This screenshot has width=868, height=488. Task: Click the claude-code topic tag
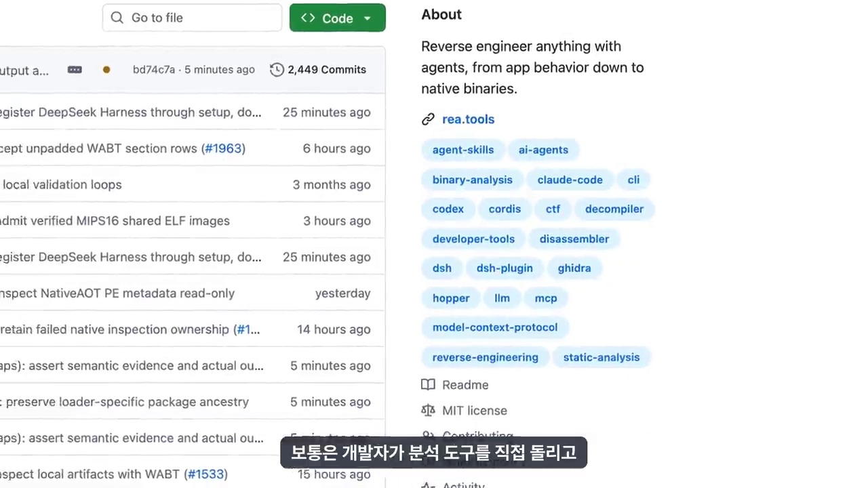click(x=570, y=180)
